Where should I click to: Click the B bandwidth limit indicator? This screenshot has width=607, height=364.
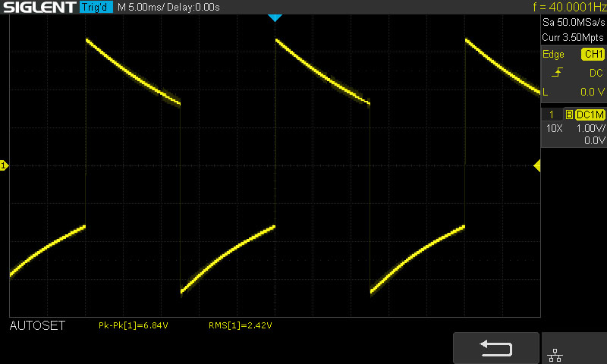(x=569, y=115)
